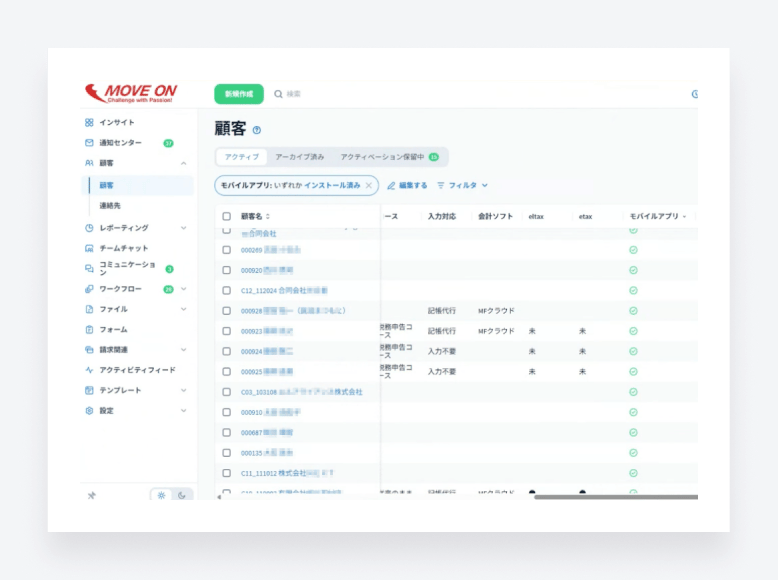Check the row 000928 checkbox
Screen dimensions: 778x586
click(227, 311)
